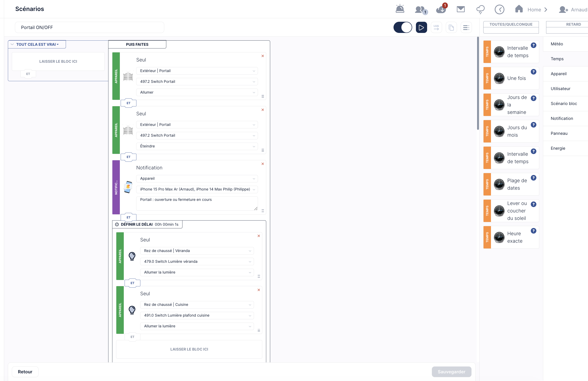Click help icon on Une fois block
The width and height of the screenshot is (588, 381).
click(x=533, y=72)
